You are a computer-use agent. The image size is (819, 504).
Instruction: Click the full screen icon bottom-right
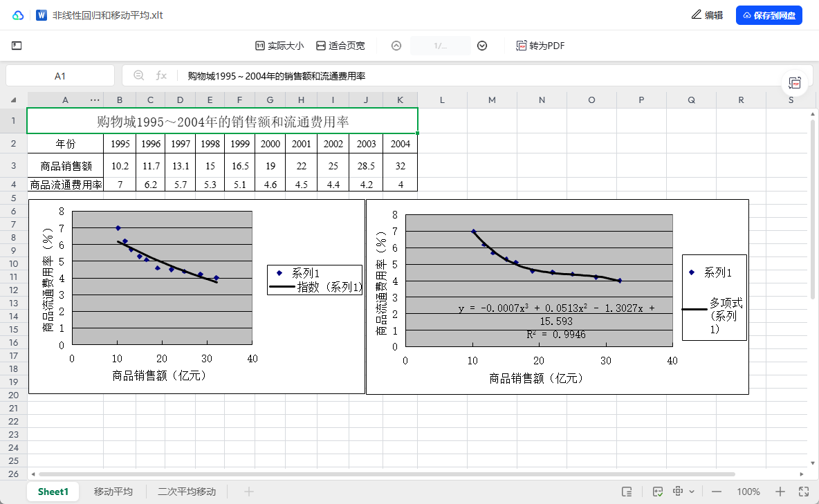(804, 491)
